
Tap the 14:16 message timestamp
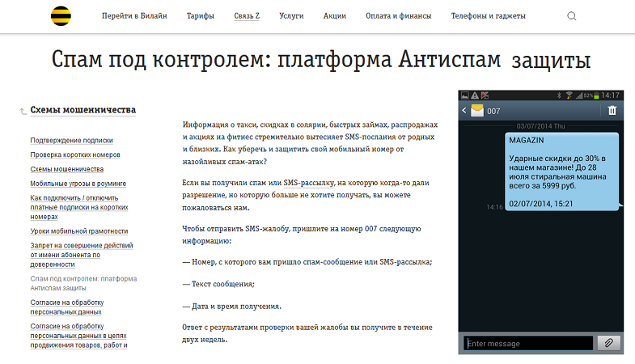tap(494, 207)
